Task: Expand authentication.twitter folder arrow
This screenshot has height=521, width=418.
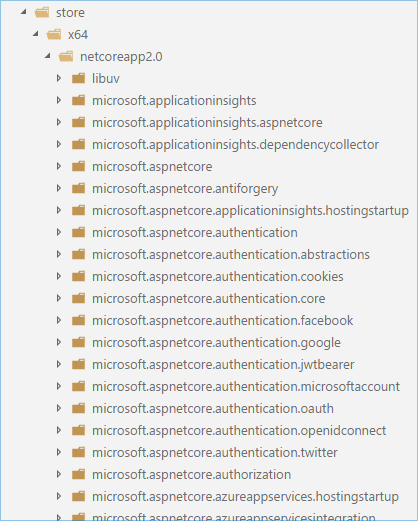Action: (x=59, y=452)
